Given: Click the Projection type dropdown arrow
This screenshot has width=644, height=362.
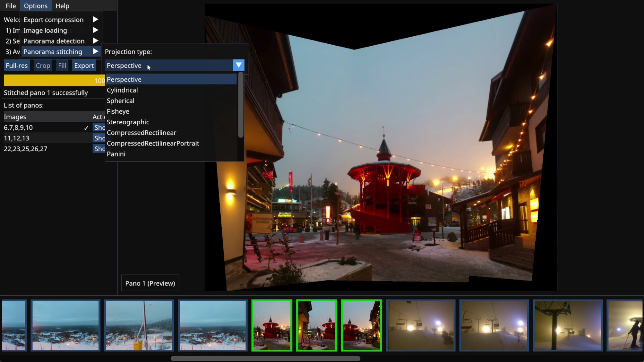Looking at the screenshot, I should point(238,65).
